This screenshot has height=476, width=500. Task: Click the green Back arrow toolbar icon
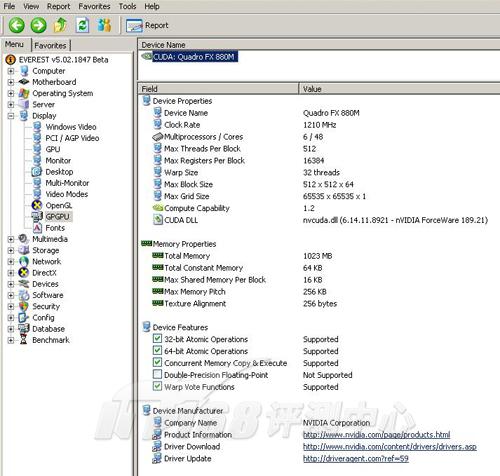(16, 25)
